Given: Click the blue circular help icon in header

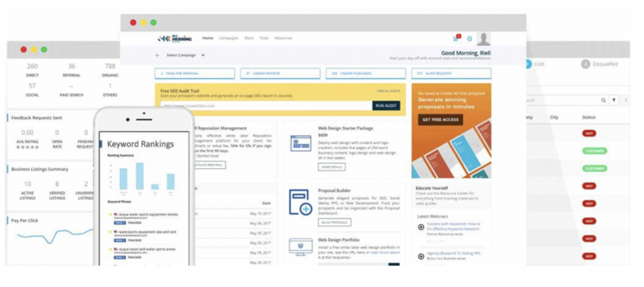Looking at the screenshot, I should click(x=469, y=38).
